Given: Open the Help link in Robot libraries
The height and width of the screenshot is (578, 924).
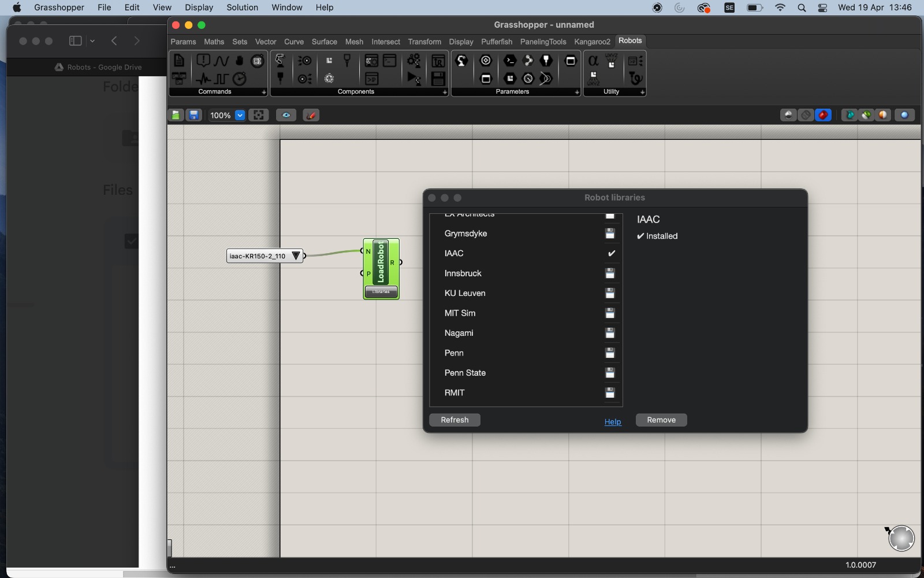Looking at the screenshot, I should coord(613,422).
